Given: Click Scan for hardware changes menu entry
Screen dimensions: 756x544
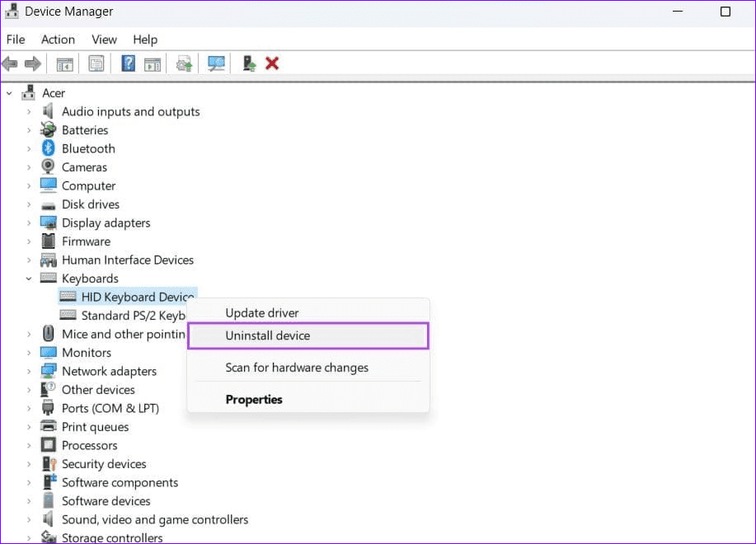Looking at the screenshot, I should (x=297, y=368).
